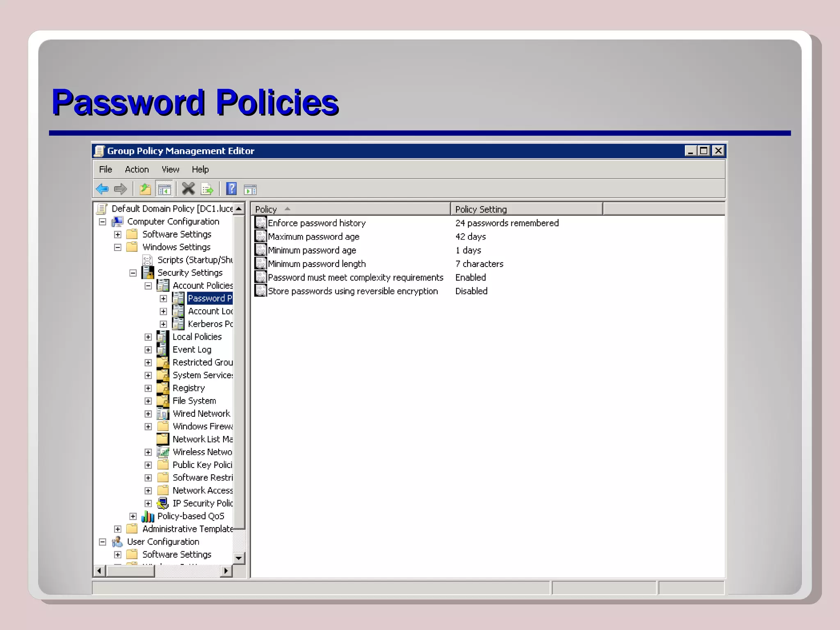Viewport: 840px width, 630px height.
Task: Expand the Password Policy node
Action: coord(163,299)
